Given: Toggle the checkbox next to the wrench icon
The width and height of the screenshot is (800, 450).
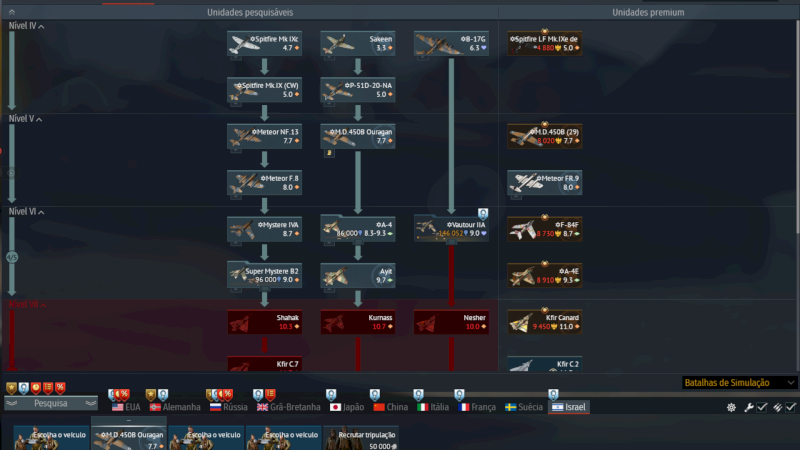Looking at the screenshot, I should (x=762, y=407).
